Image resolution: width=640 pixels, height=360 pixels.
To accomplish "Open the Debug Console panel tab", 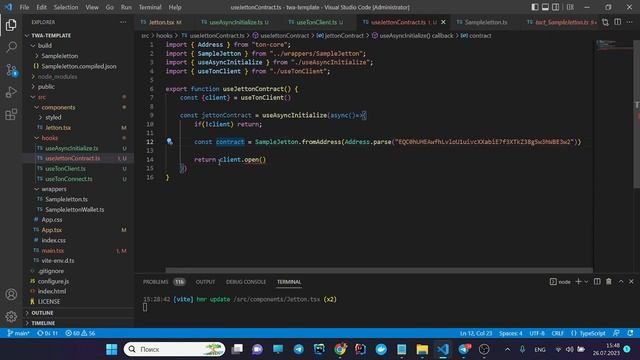I will (246, 282).
